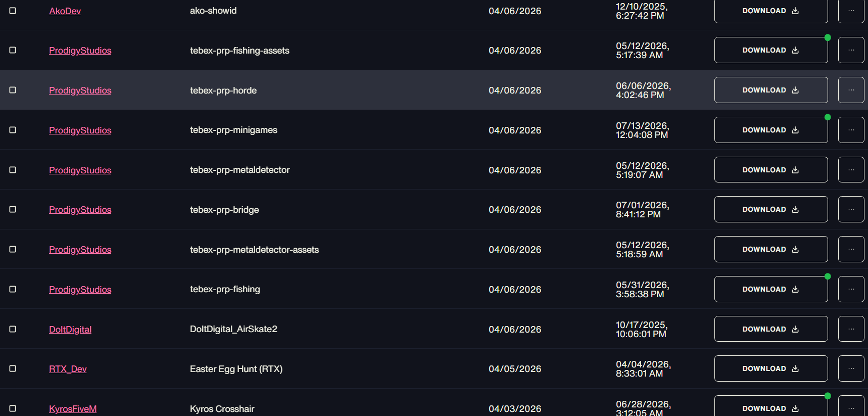Check the Kyros Crosshair row checkbox
This screenshot has height=416, width=868.
point(13,408)
